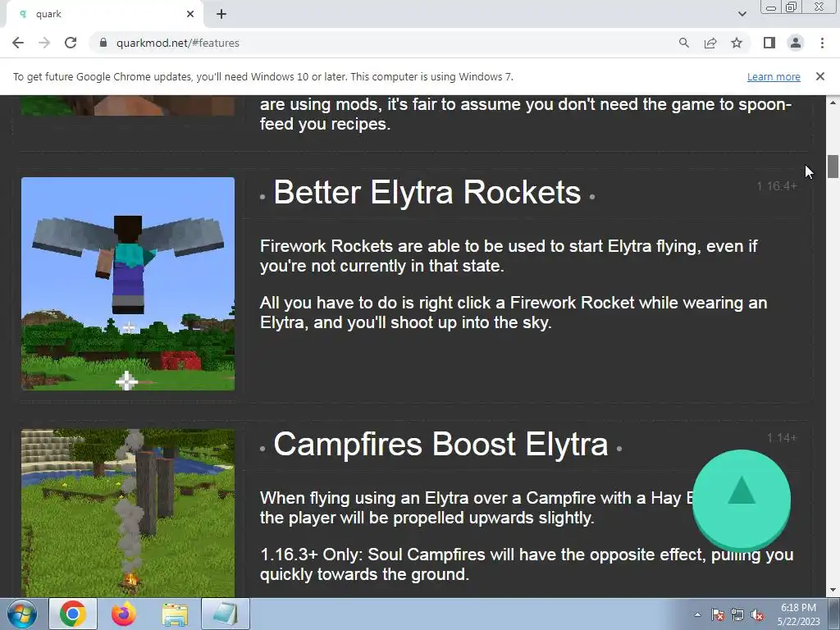Image resolution: width=840 pixels, height=630 pixels.
Task: Reload the quarkmod.net page
Action: [71, 43]
